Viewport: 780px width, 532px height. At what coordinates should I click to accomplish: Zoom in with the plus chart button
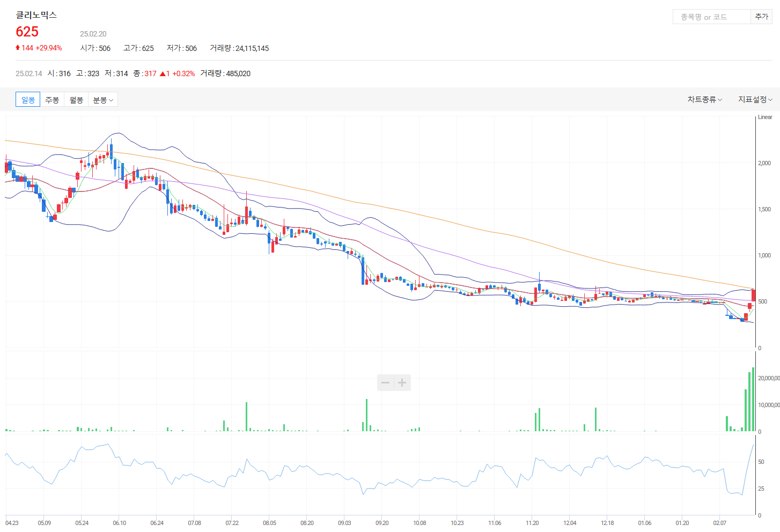(x=402, y=382)
